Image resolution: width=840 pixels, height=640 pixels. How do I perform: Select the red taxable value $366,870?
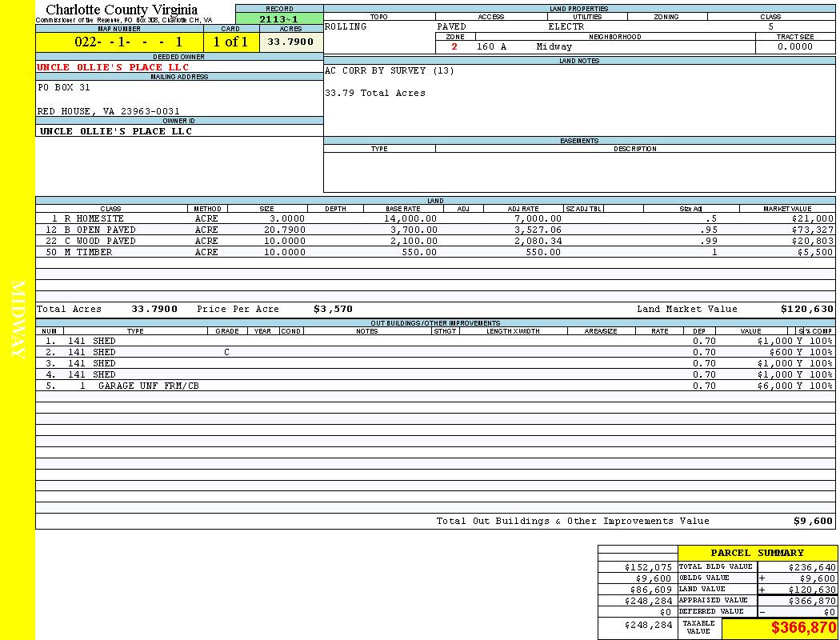click(803, 628)
